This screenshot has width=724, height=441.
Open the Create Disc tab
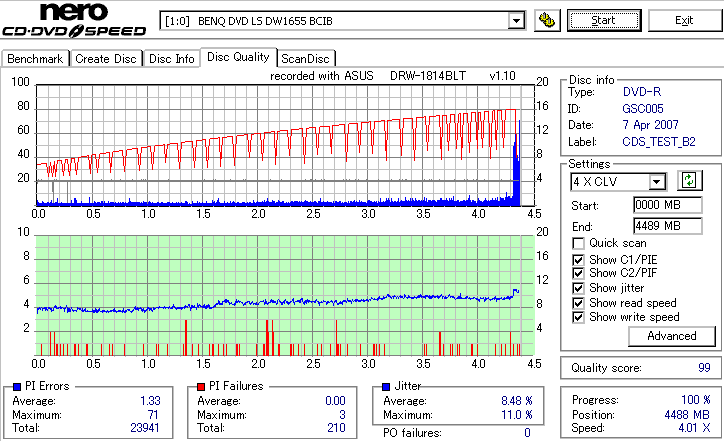point(106,59)
